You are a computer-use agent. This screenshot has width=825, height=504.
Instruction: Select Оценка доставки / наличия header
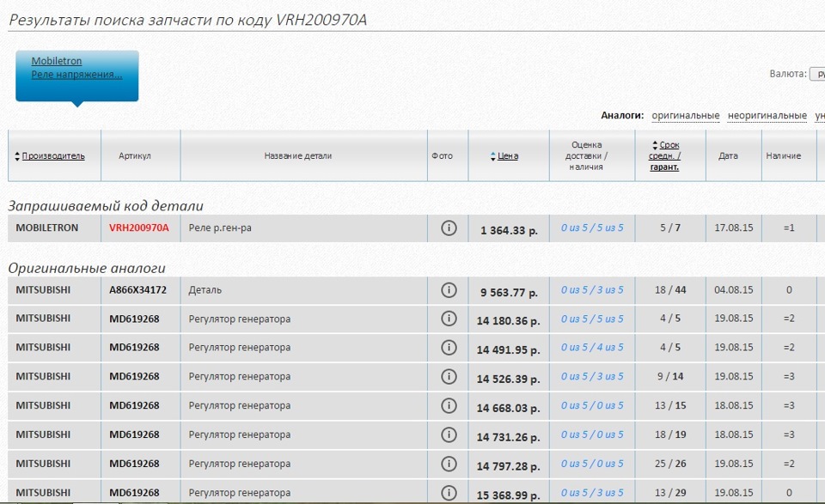click(586, 155)
